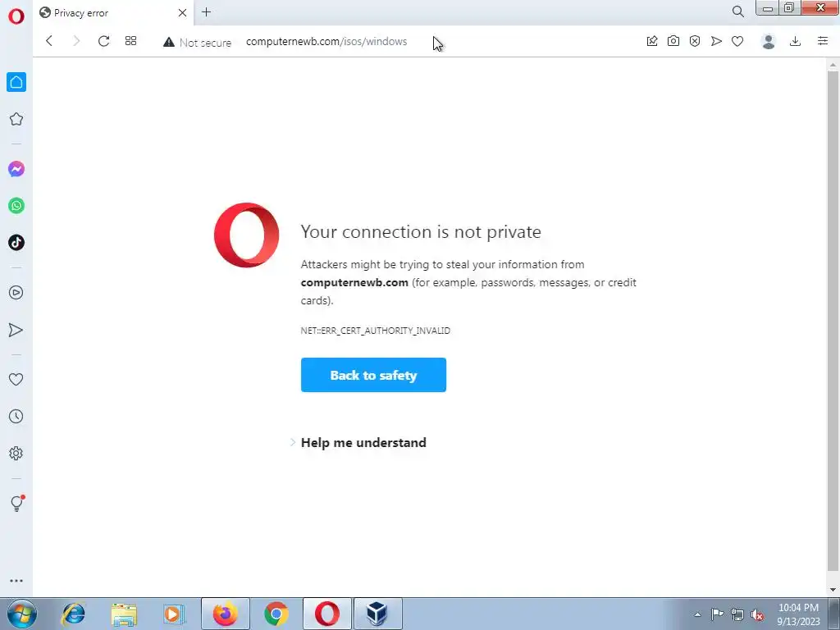The height and width of the screenshot is (630, 840).
Task: Open the Windows Start button
Action: coord(22,614)
